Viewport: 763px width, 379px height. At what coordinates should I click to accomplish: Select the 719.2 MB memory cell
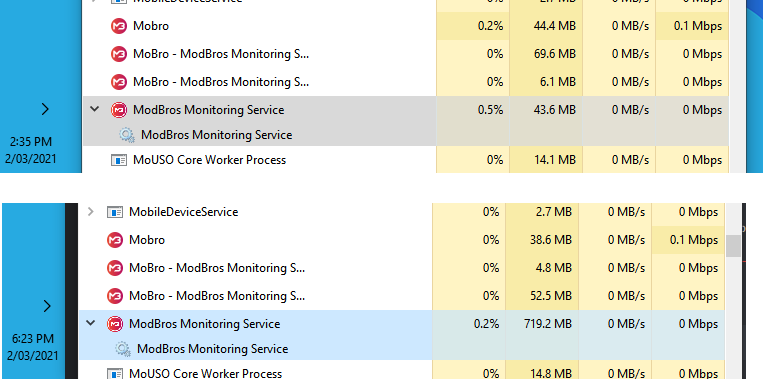542,324
